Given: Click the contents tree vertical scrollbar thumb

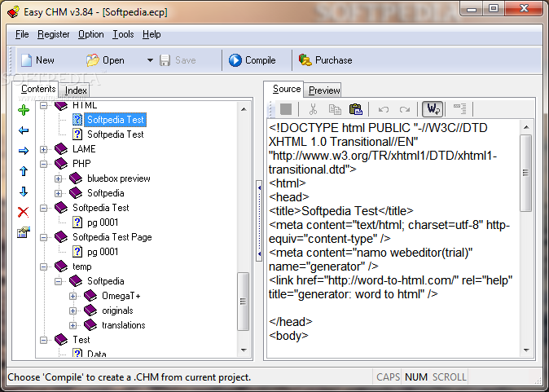Looking at the screenshot, I should coord(243,302).
